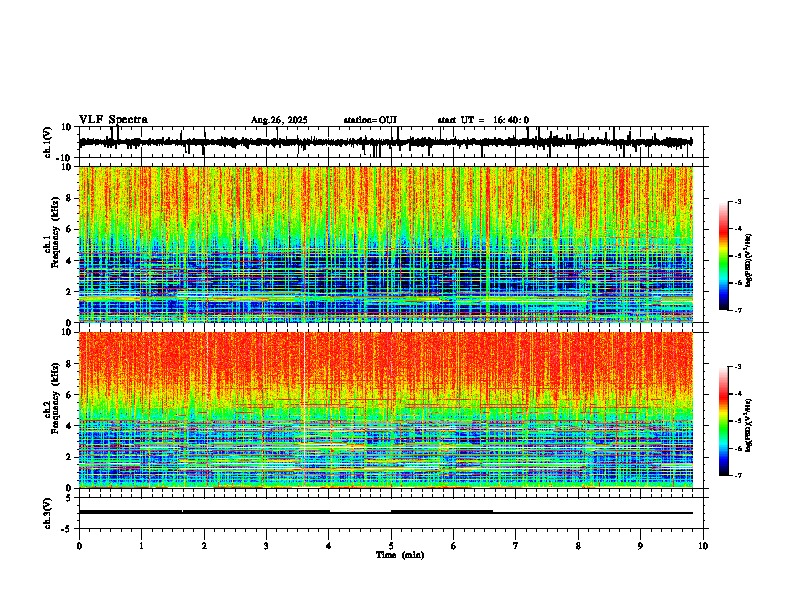Viewport: 792px width, 612px height.
Task: Select the ch.2 color bar log(PSD) label
Action: tap(749, 425)
